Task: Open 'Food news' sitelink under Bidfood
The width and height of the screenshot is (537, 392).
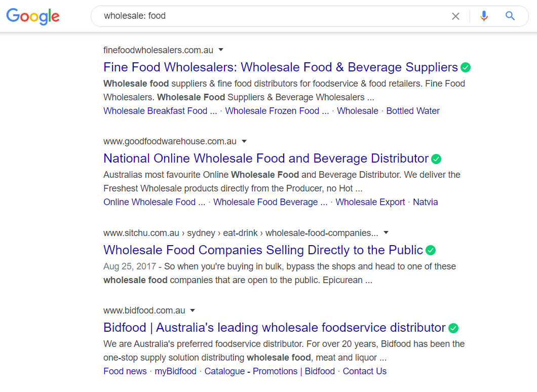Action: [x=125, y=371]
